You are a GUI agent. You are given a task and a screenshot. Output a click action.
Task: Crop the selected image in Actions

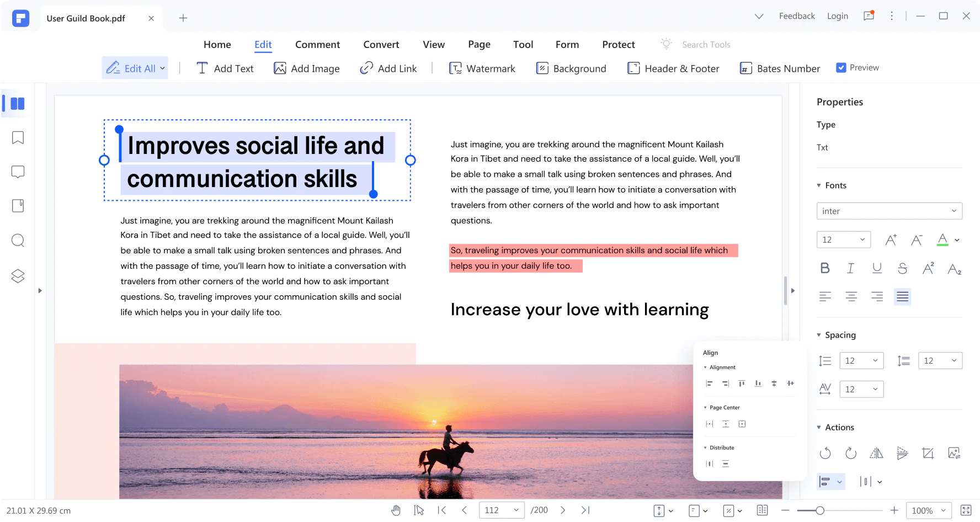point(928,452)
